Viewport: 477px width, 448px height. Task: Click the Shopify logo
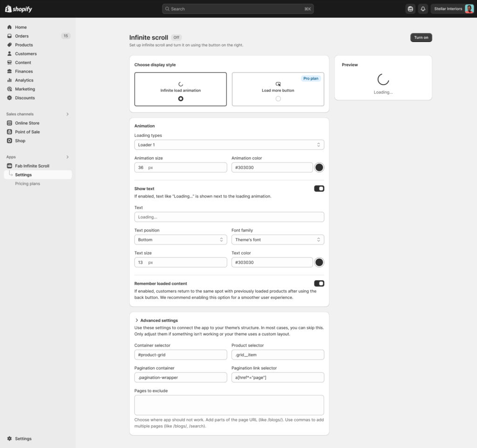(19, 9)
